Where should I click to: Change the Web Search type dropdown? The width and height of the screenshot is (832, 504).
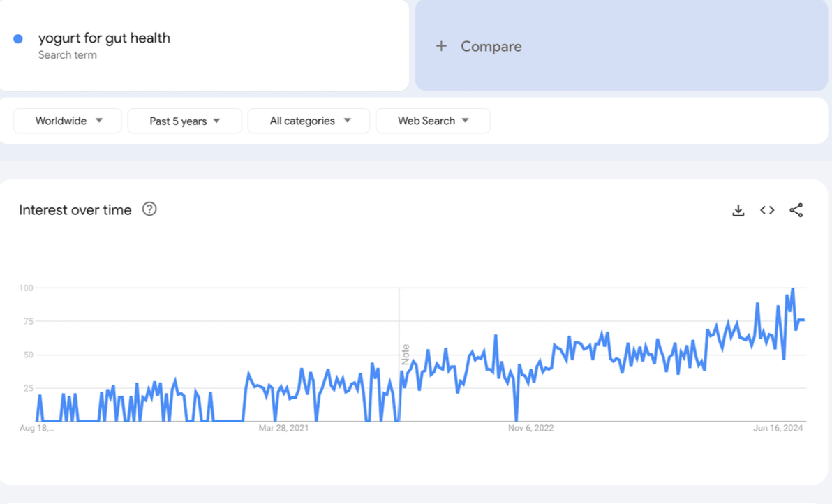coord(433,121)
